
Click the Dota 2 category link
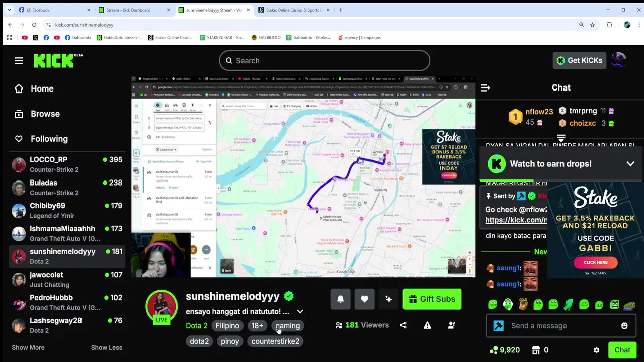(196, 326)
